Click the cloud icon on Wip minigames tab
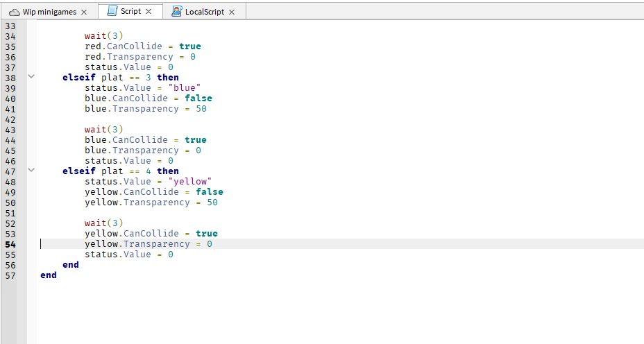 coord(15,12)
